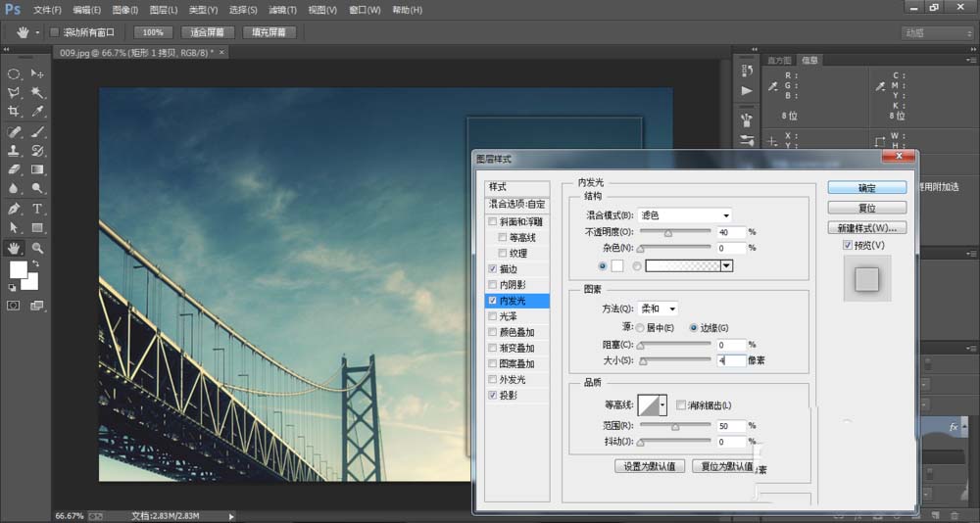Select the Brush tool

click(37, 132)
